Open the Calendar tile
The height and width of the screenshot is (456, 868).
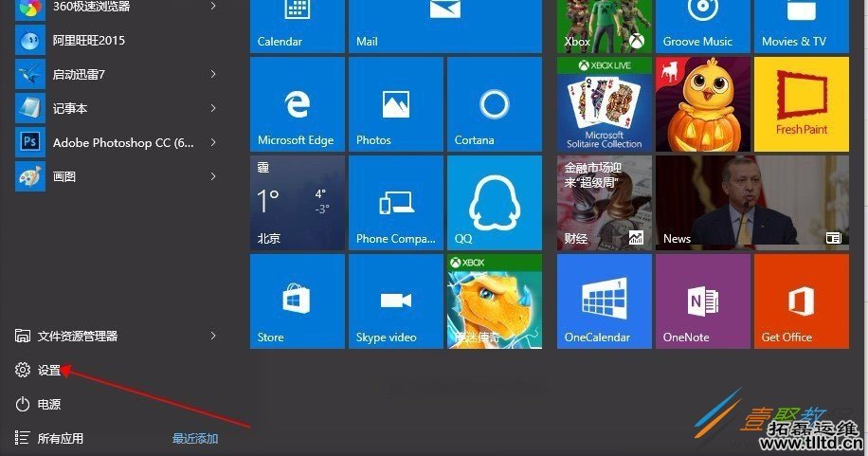pyautogui.click(x=298, y=27)
